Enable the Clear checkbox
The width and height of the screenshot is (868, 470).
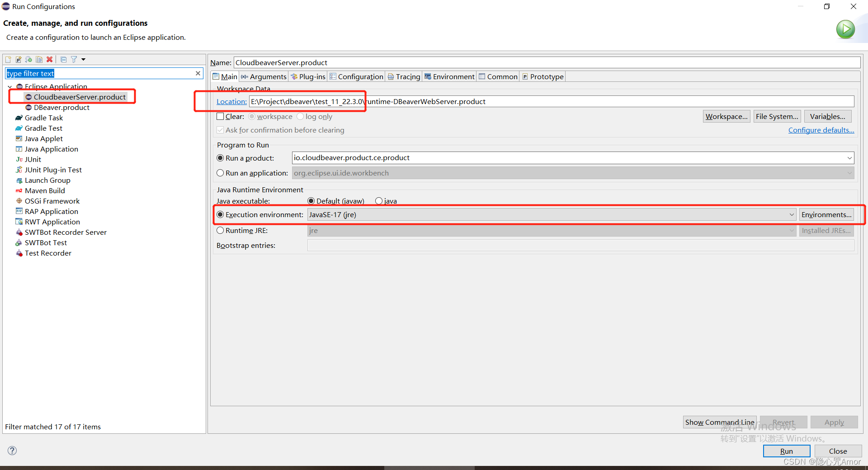pos(220,116)
